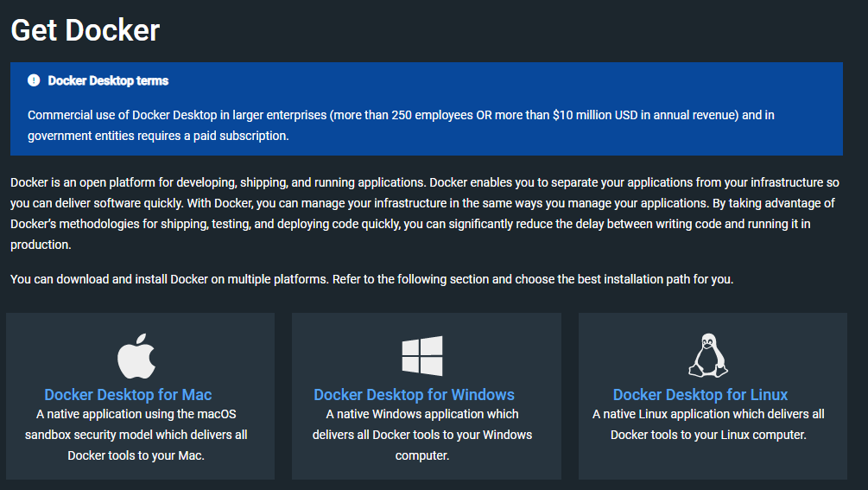Click the "Commercial use of Docker Desktop" paragraph
The width and height of the screenshot is (868, 490).
pos(401,125)
